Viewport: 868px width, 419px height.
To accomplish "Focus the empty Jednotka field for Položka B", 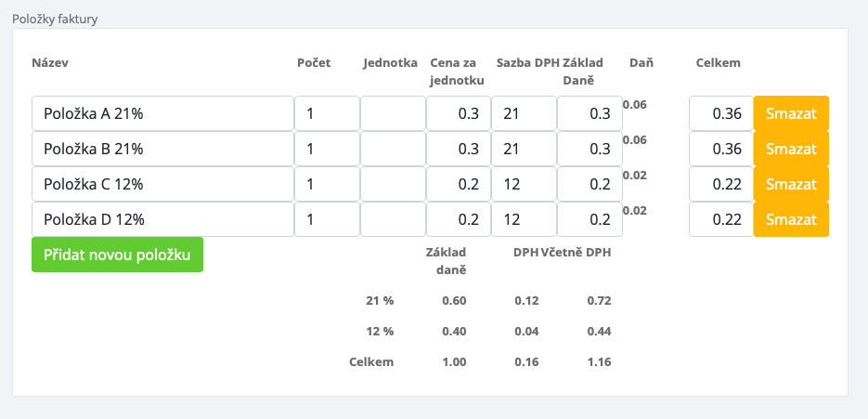I will 393,149.
